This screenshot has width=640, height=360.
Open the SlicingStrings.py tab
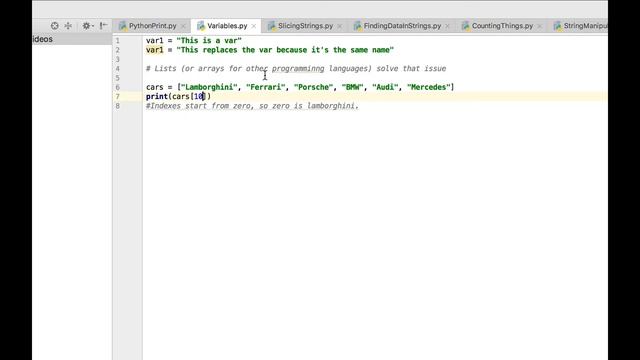tap(305, 26)
